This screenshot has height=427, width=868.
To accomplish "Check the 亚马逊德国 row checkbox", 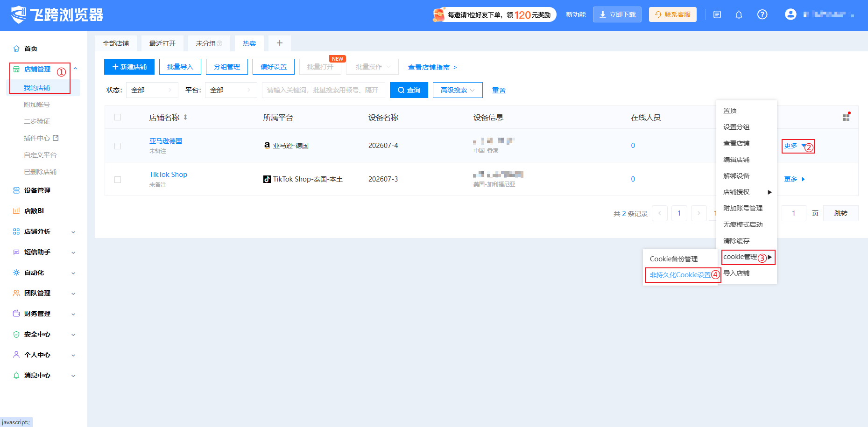I will pyautogui.click(x=118, y=146).
